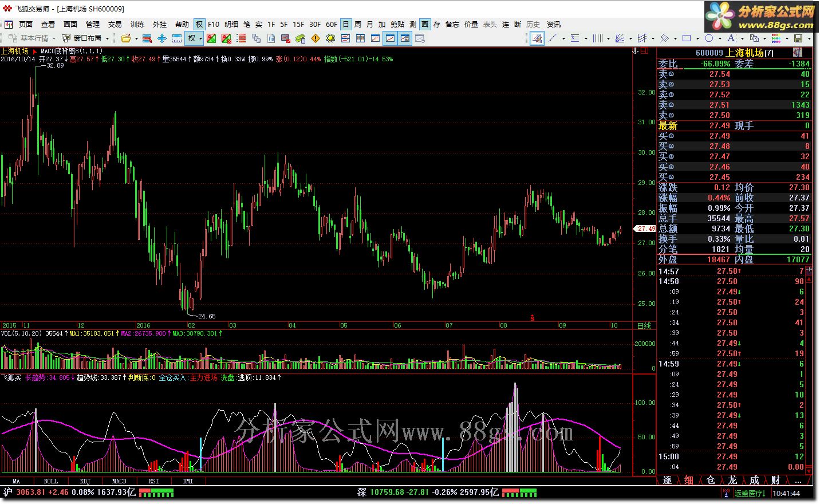Expand text tool dropdown arrow

(743, 38)
